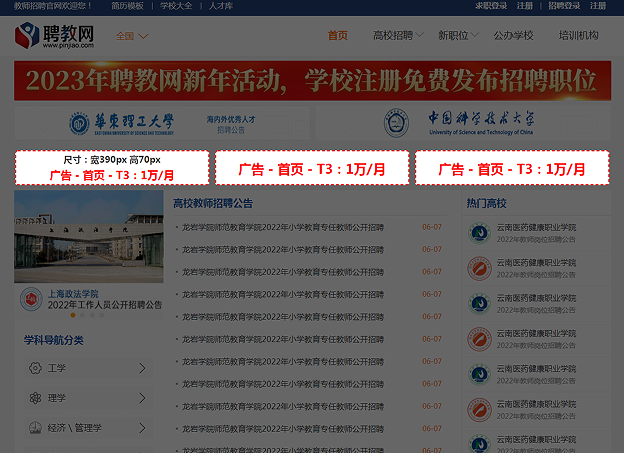The height and width of the screenshot is (453, 624).
Task: Click first 云南医药健康职业学院 blue-green logo
Action: (x=479, y=233)
